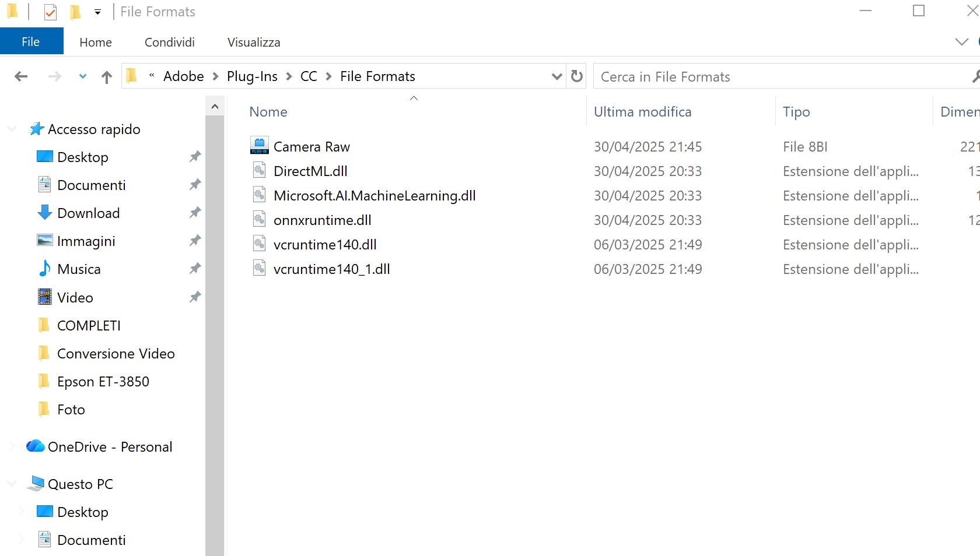Open the File tab
980x556 pixels.
pos(31,42)
